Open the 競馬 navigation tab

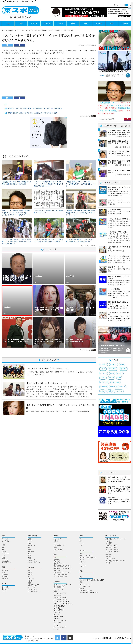(x=86, y=24)
